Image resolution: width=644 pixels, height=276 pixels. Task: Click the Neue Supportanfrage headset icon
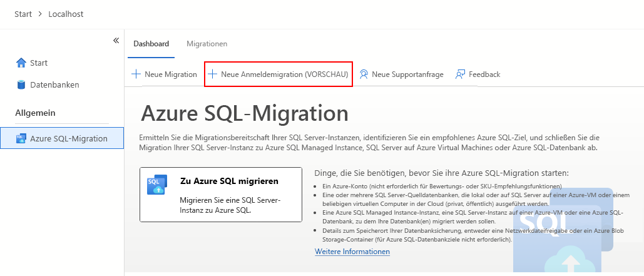pos(364,74)
